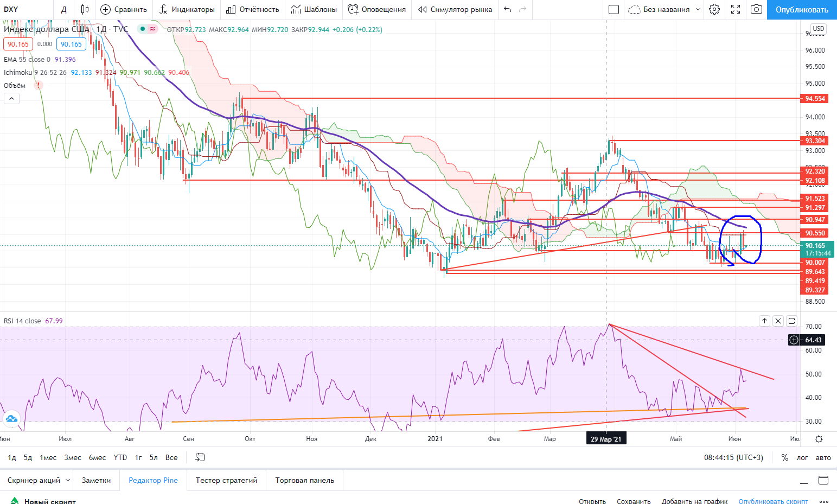Switch to the 'Тестер стратегий' tab
The height and width of the screenshot is (504, 837).
pos(226,480)
